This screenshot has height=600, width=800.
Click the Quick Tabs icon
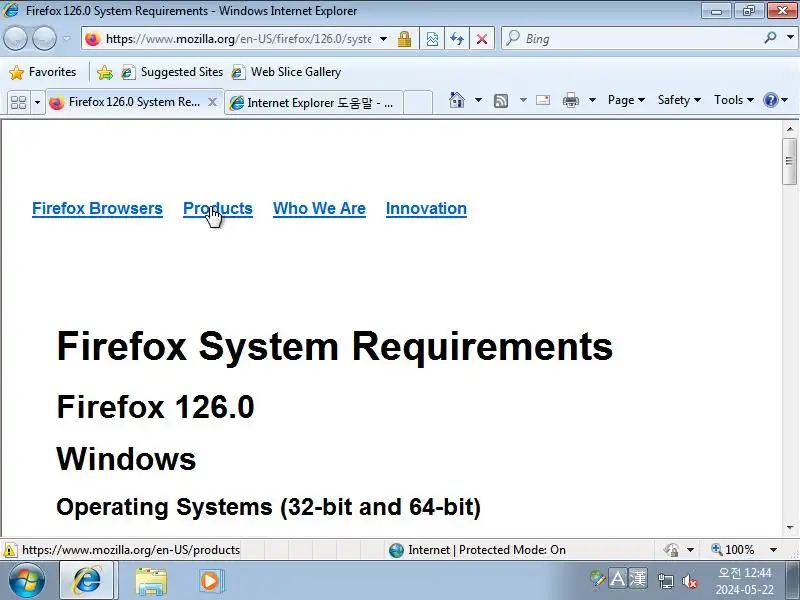[x=18, y=103]
